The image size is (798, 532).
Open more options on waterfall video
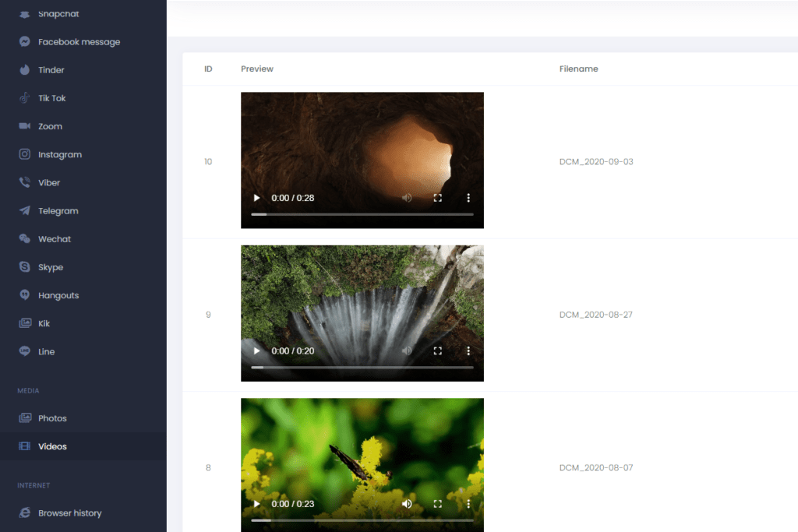[468, 351]
